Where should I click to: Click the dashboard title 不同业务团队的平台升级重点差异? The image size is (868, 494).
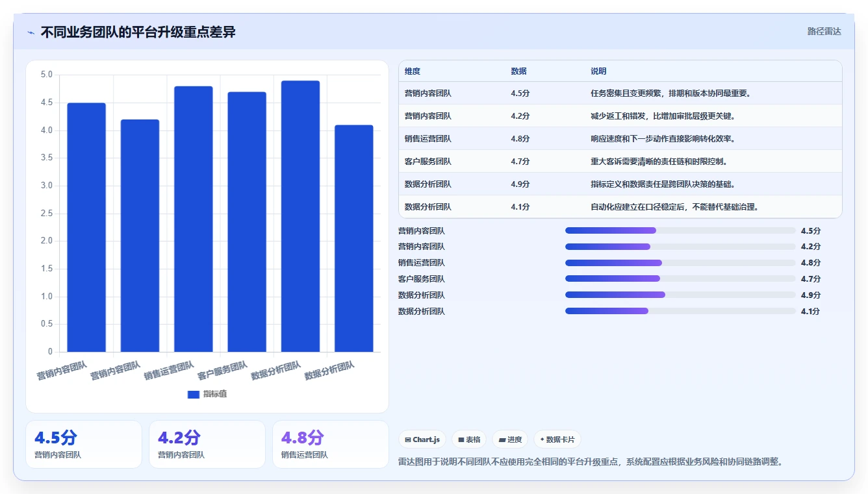138,32
